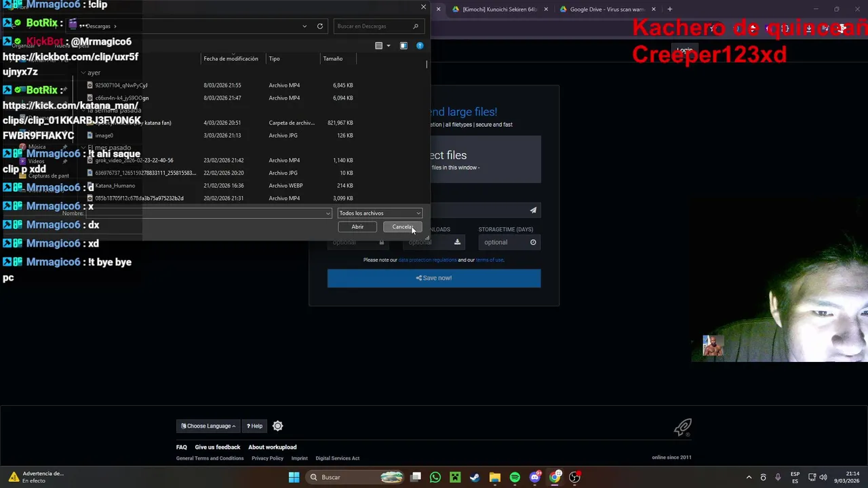Open Choose Language dropdown

208,426
